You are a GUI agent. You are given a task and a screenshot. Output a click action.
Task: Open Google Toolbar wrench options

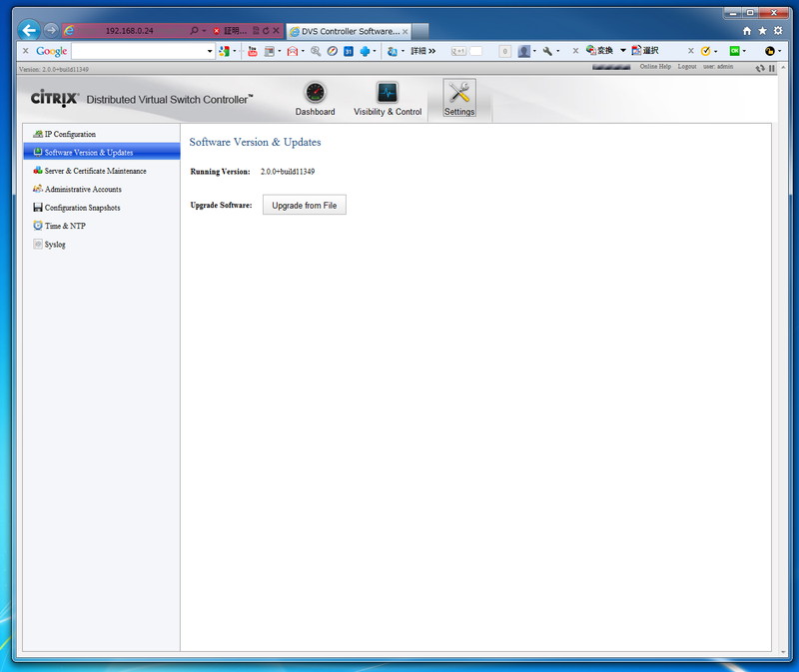click(547, 51)
